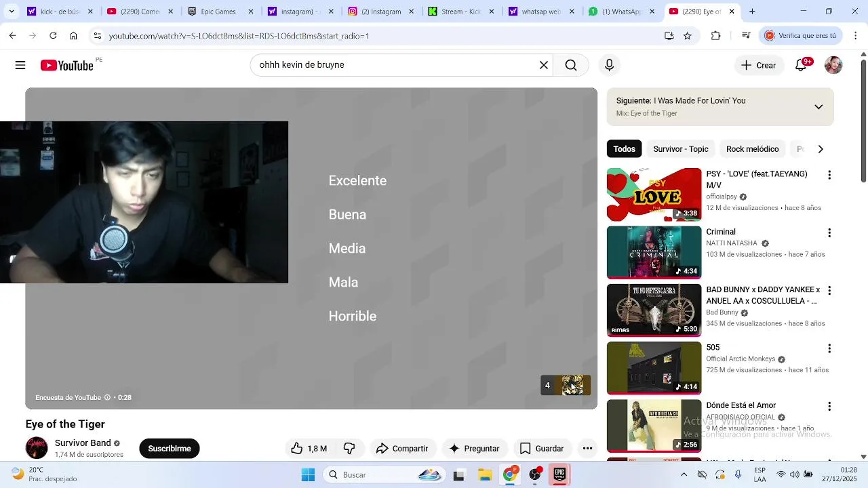Open the browser extensions puzzle icon
Image resolution: width=868 pixels, height=488 pixels.
[715, 36]
